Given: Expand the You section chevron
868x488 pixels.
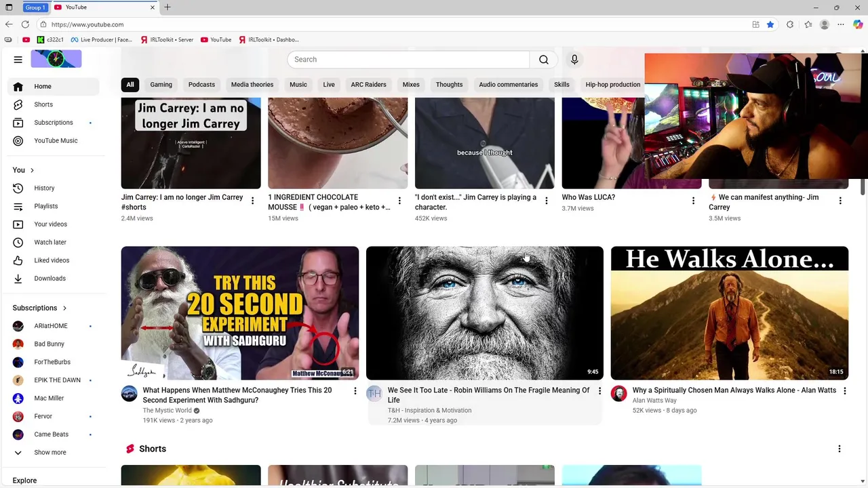Looking at the screenshot, I should [32, 170].
